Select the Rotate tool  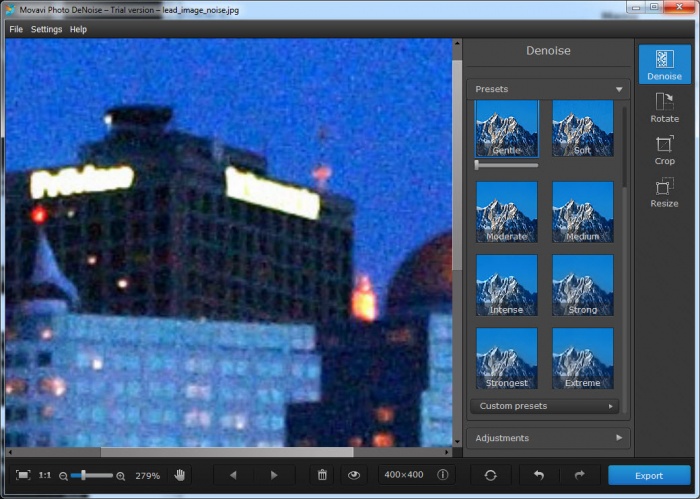[664, 107]
